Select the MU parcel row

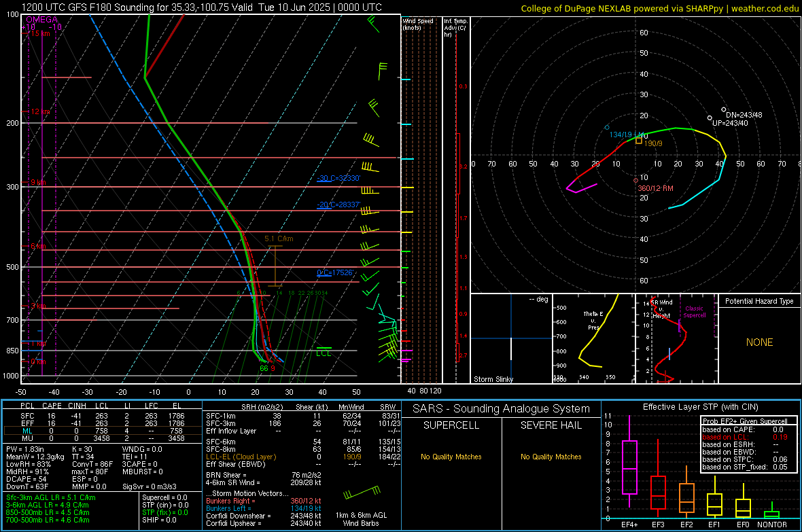click(x=103, y=438)
